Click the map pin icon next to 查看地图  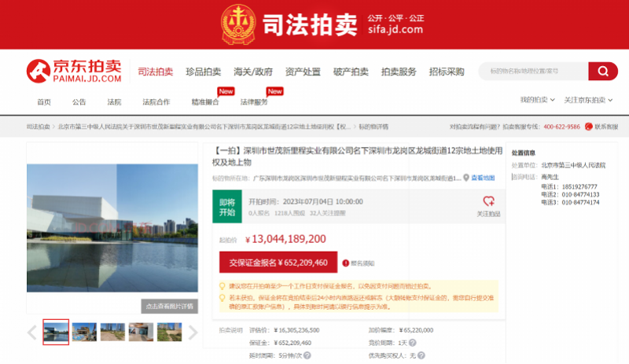466,178
